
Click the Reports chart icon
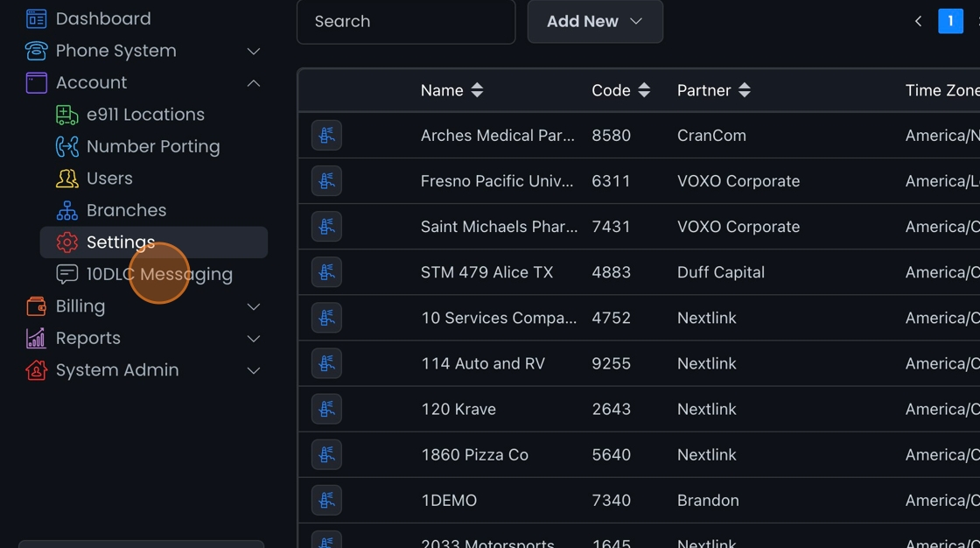click(36, 338)
